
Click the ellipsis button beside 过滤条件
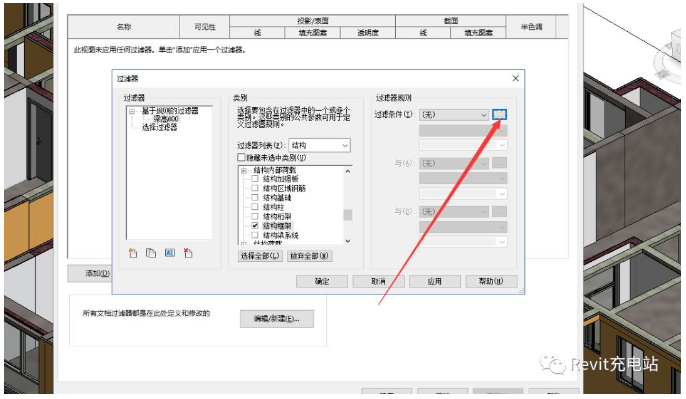tap(499, 115)
